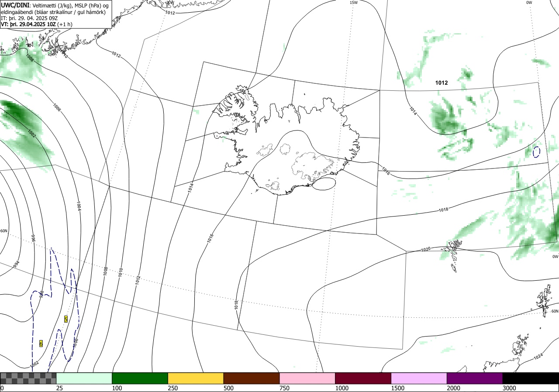Select the "1020" isobar label

coord(425,249)
